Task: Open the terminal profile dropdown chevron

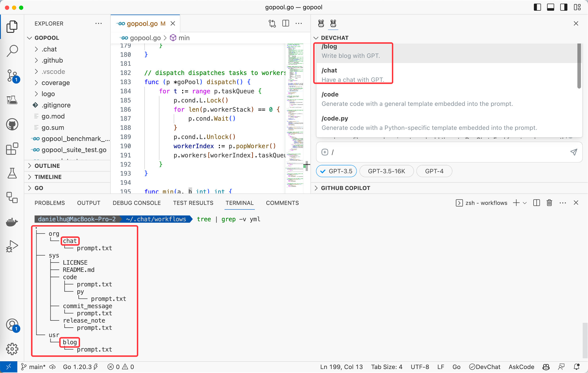Action: 525,203
